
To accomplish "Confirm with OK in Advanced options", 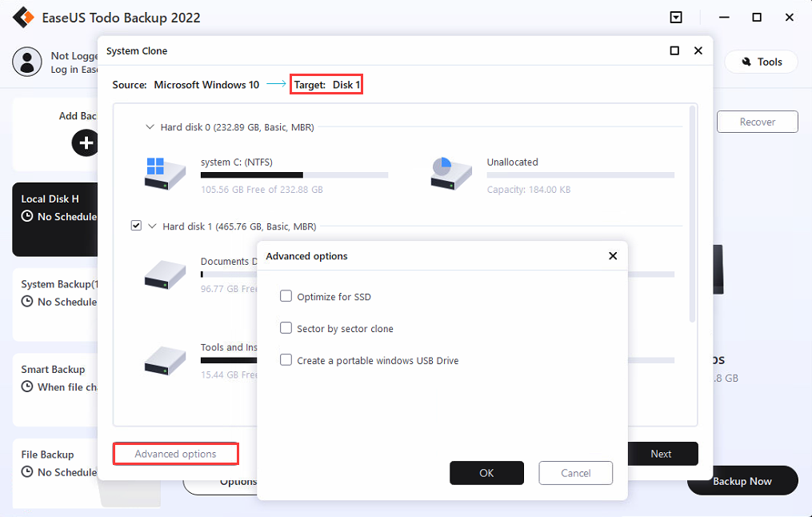I will [486, 473].
